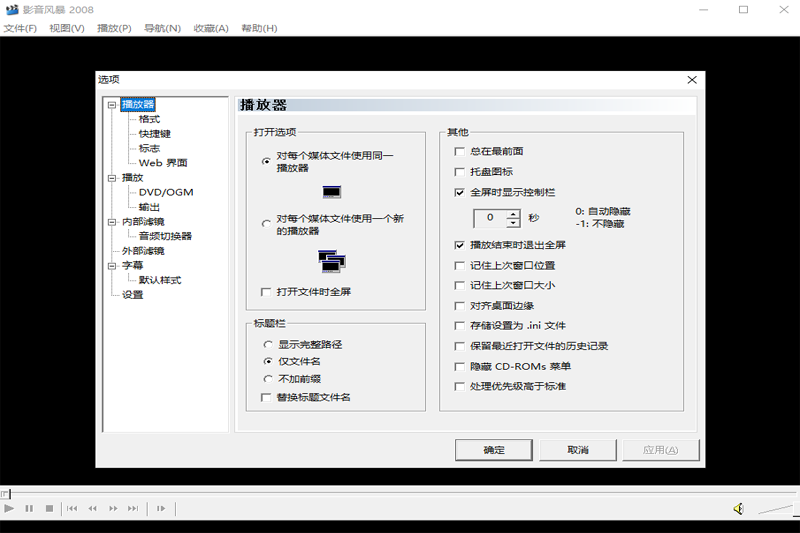Click the Play button in playback bar

tap(9, 509)
